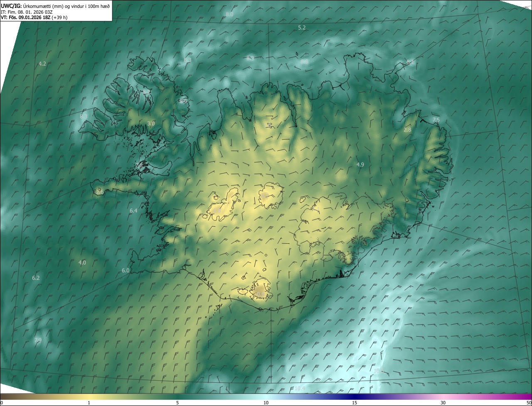Viewport: 532px width, 406px height.
Task: Click the 30 tick on the color scale
Action: tap(443, 403)
